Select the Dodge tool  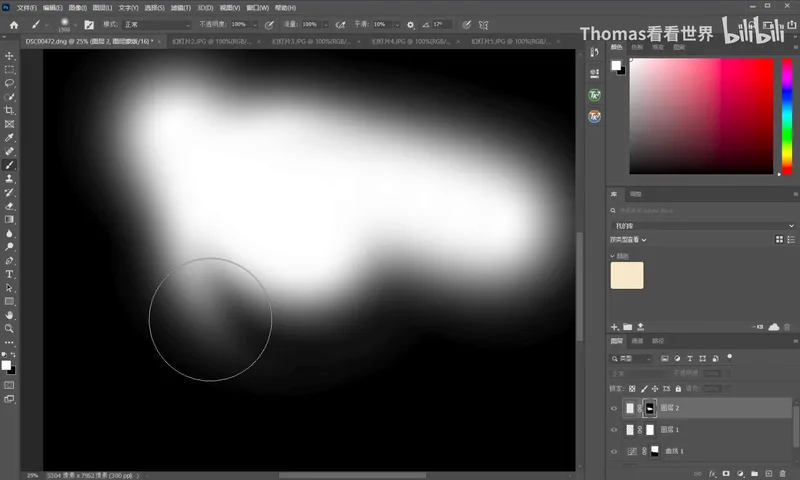pyautogui.click(x=9, y=247)
